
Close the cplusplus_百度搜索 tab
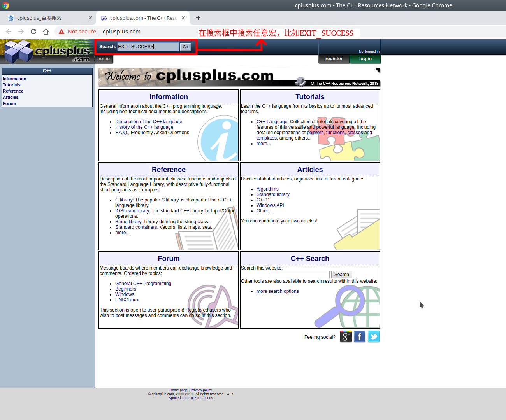[90, 18]
